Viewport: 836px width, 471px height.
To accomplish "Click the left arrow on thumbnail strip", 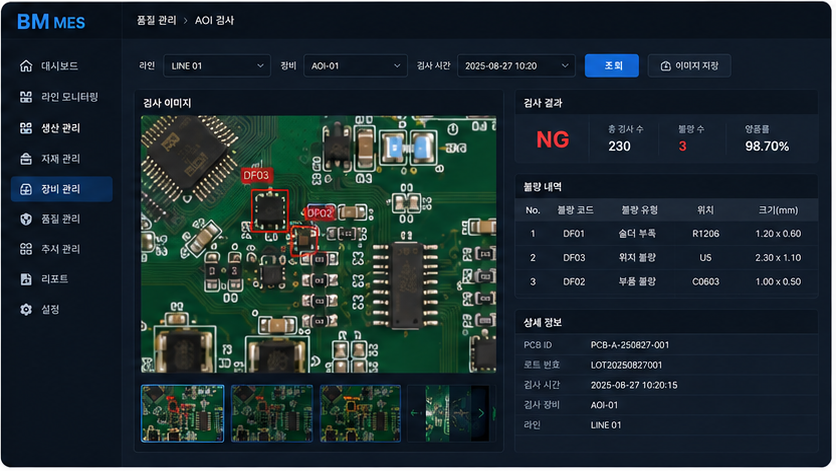I will tap(415, 413).
